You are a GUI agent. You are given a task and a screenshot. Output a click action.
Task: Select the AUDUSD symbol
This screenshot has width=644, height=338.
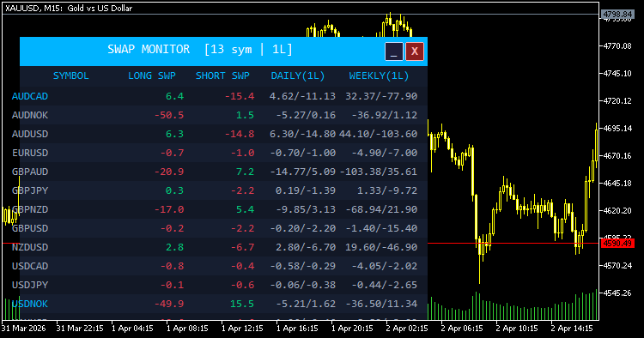pyautogui.click(x=30, y=134)
